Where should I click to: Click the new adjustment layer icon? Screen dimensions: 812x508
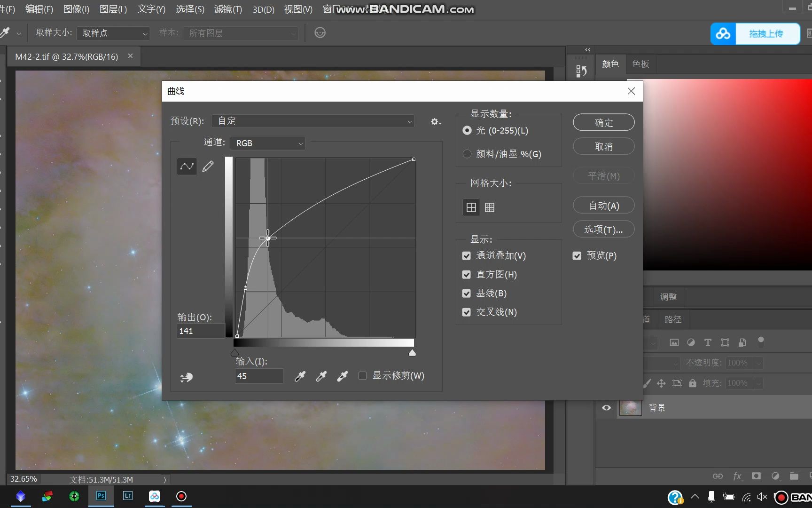point(775,476)
